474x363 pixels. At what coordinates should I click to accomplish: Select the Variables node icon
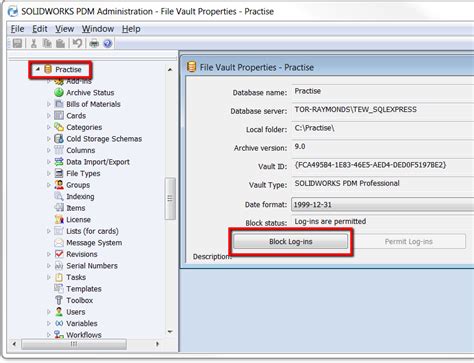[x=59, y=323]
